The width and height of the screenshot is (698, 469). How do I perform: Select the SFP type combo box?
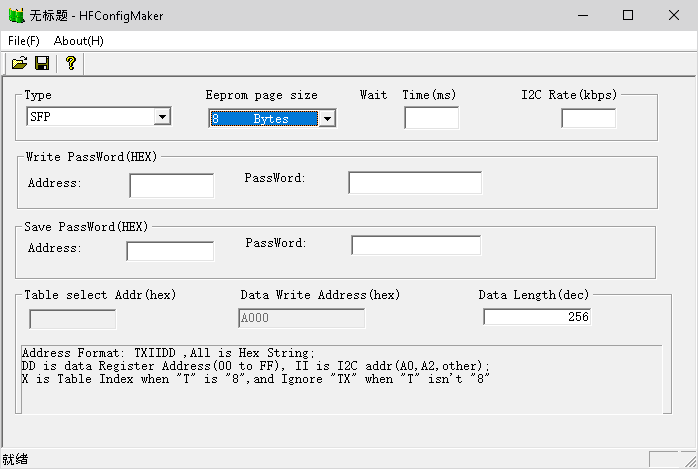[90, 117]
